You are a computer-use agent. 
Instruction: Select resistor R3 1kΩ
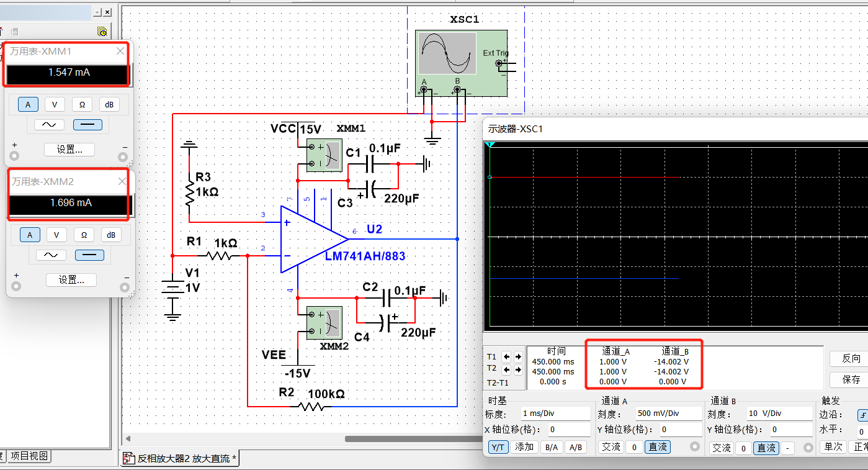(189, 192)
